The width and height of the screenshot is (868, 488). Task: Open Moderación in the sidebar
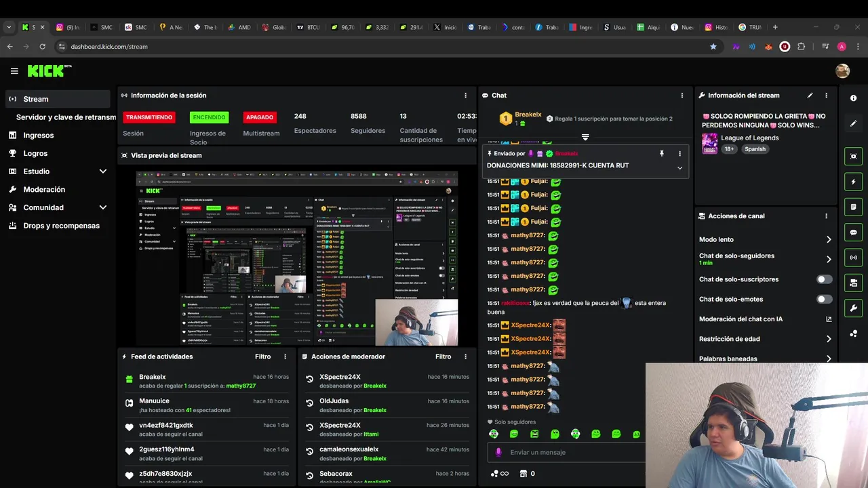pos(44,190)
